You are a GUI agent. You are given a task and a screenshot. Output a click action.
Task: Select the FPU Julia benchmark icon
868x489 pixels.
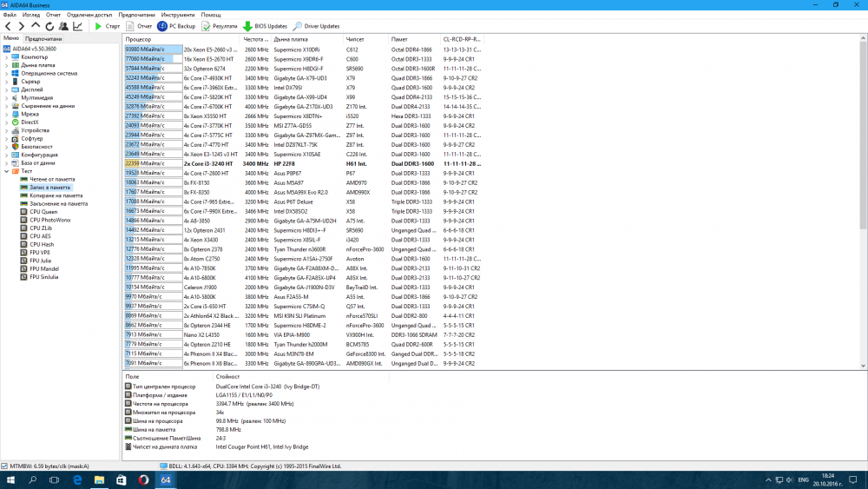point(23,261)
